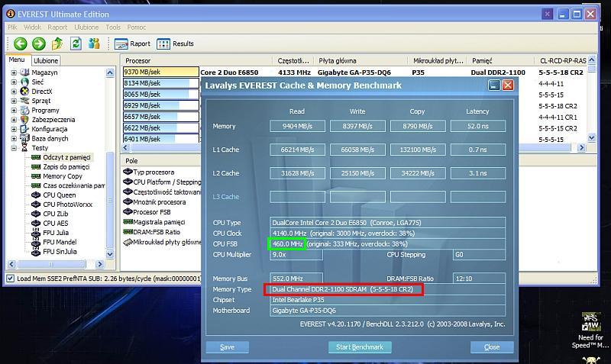Expand the Baza danych tree node

click(14, 138)
